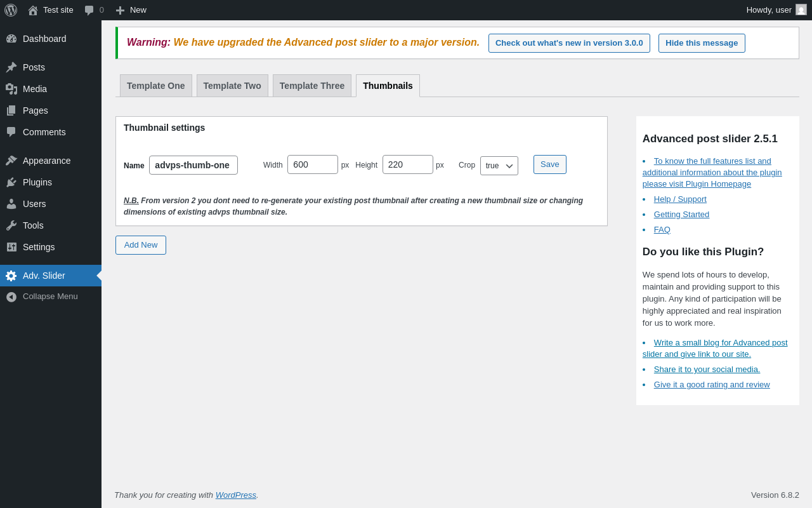
Task: Click the Dashboard gauge icon
Action: coord(11,39)
